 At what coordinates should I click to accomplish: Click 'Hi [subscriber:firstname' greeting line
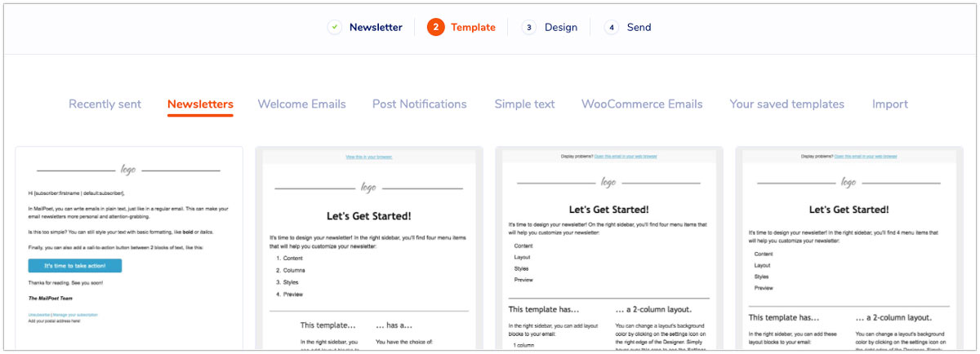(76, 193)
